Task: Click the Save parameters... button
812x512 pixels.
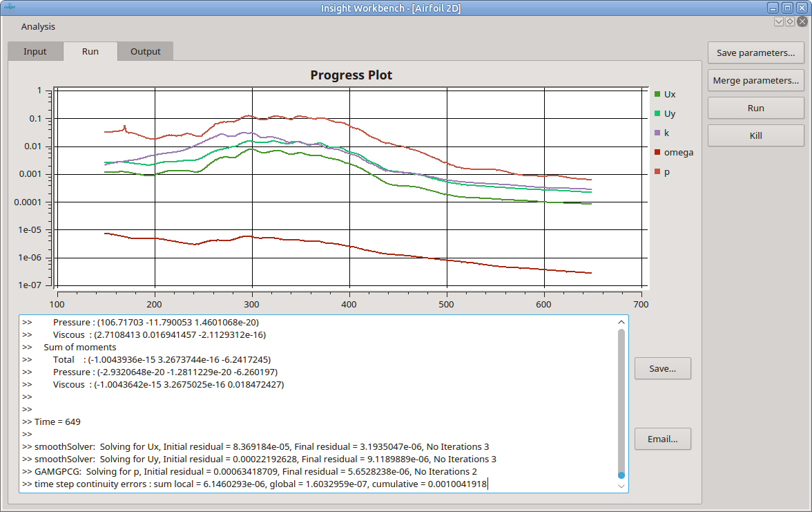Action: pos(755,53)
